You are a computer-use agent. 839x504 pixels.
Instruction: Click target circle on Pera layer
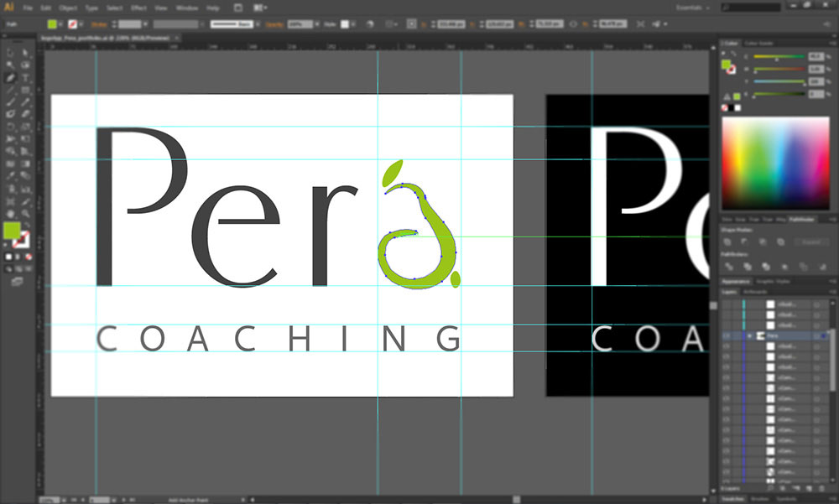coord(816,335)
